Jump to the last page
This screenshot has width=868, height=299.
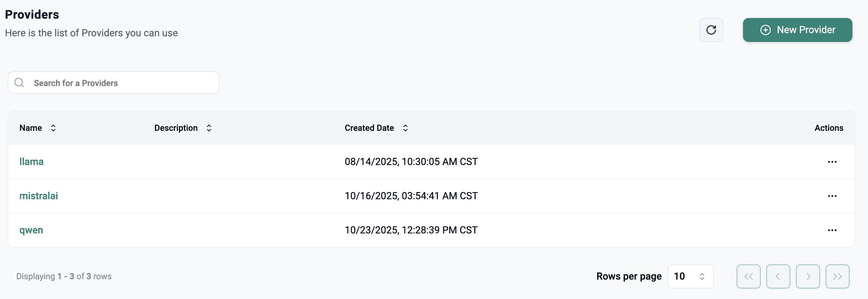point(837,276)
